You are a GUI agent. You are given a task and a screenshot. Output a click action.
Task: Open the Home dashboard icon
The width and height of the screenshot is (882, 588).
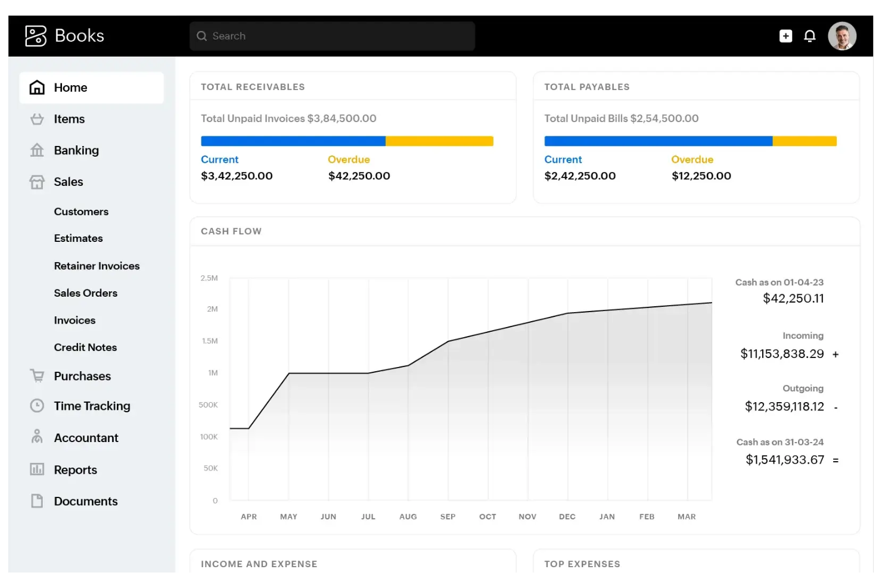pyautogui.click(x=36, y=87)
